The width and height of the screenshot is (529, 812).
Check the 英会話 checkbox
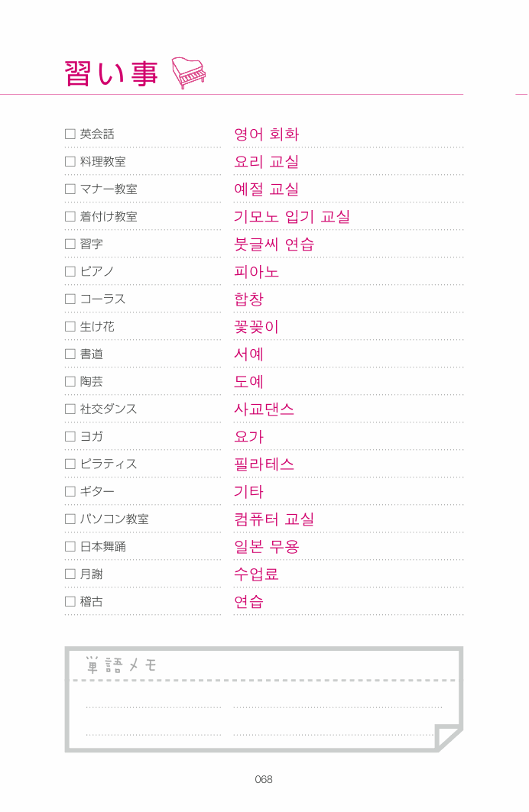point(70,134)
